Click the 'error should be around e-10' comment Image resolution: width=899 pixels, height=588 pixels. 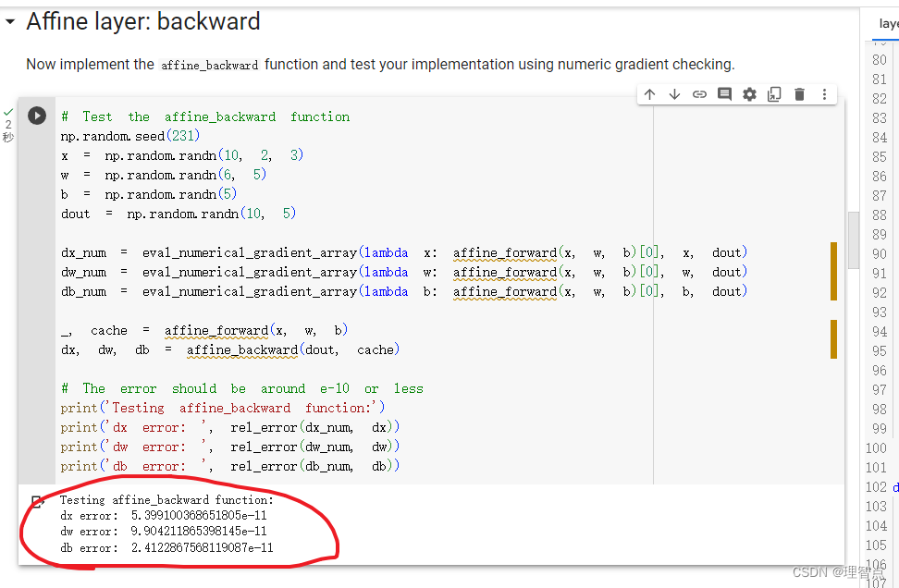point(242,388)
